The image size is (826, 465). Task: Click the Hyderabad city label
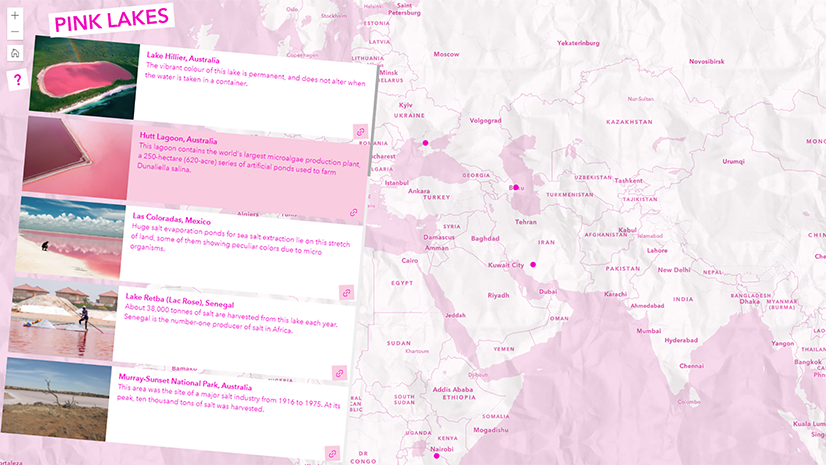click(681, 340)
